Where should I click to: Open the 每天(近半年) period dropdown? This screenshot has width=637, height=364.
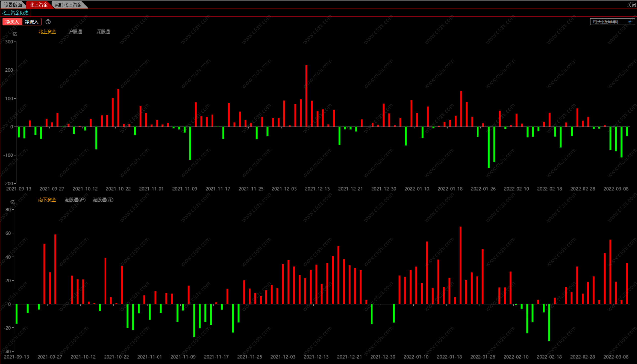coord(607,22)
